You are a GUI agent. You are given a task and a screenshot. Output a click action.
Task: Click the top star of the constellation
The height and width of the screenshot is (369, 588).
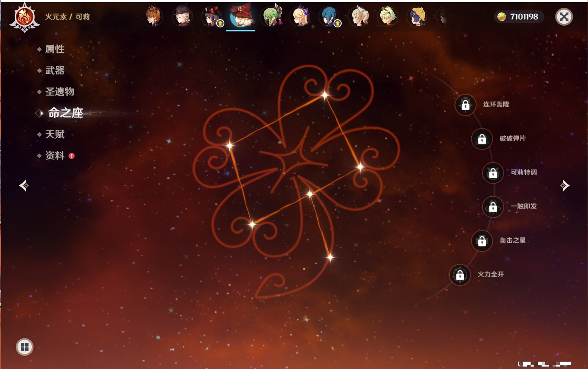[x=325, y=95]
